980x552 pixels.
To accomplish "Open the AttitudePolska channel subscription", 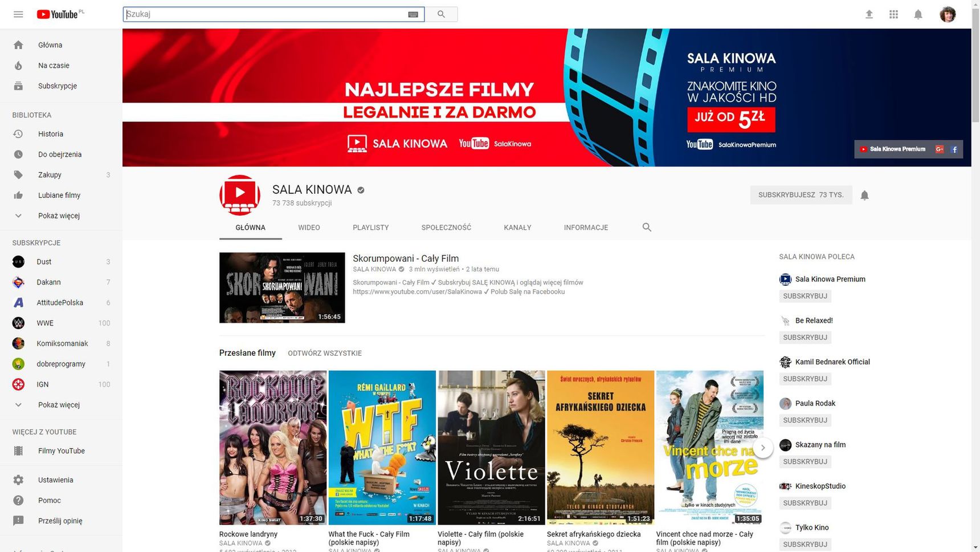I will pos(61,303).
